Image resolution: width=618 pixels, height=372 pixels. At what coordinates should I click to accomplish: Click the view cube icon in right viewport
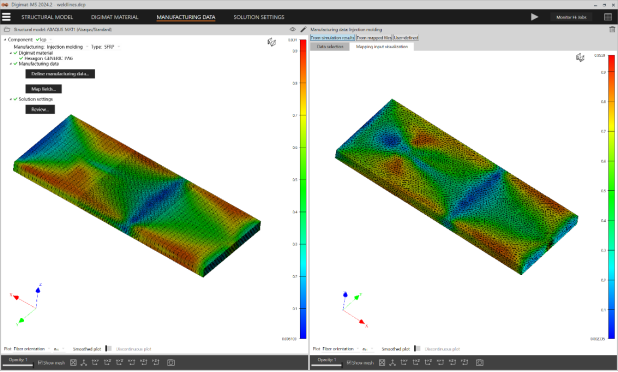point(580,58)
